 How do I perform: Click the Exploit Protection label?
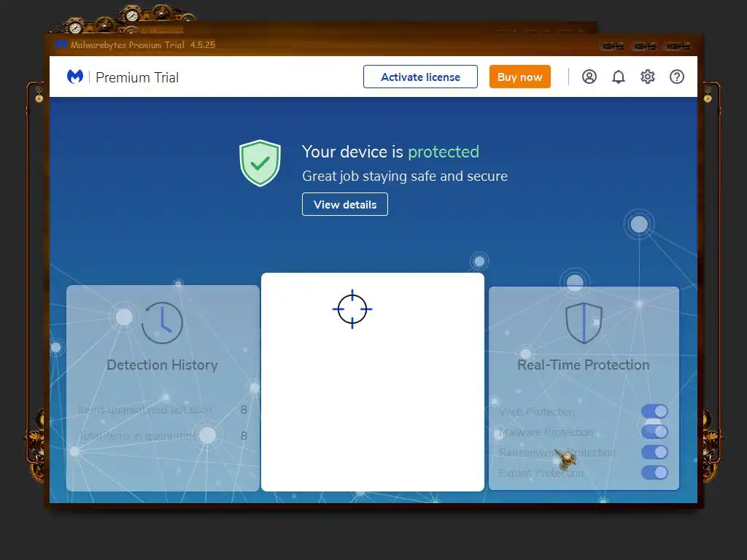point(541,472)
